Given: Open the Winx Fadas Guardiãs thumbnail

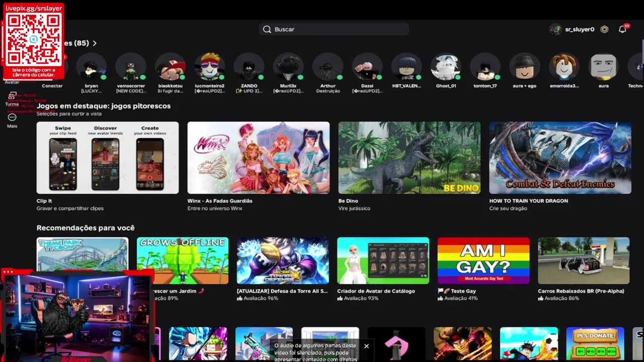Looking at the screenshot, I should point(259,158).
